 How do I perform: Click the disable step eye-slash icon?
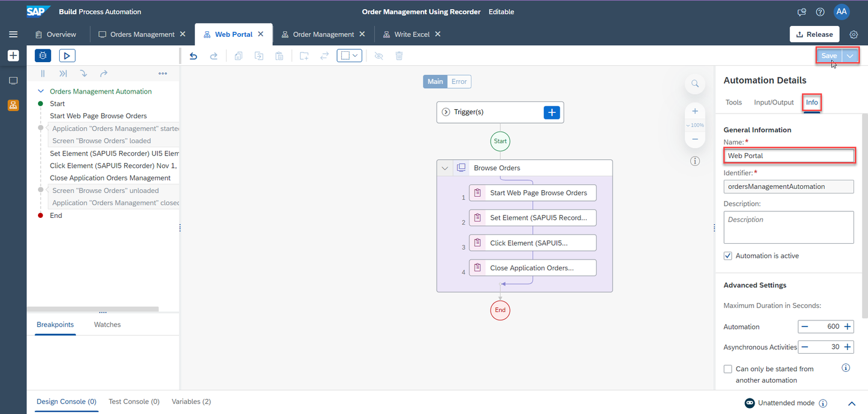tap(379, 56)
